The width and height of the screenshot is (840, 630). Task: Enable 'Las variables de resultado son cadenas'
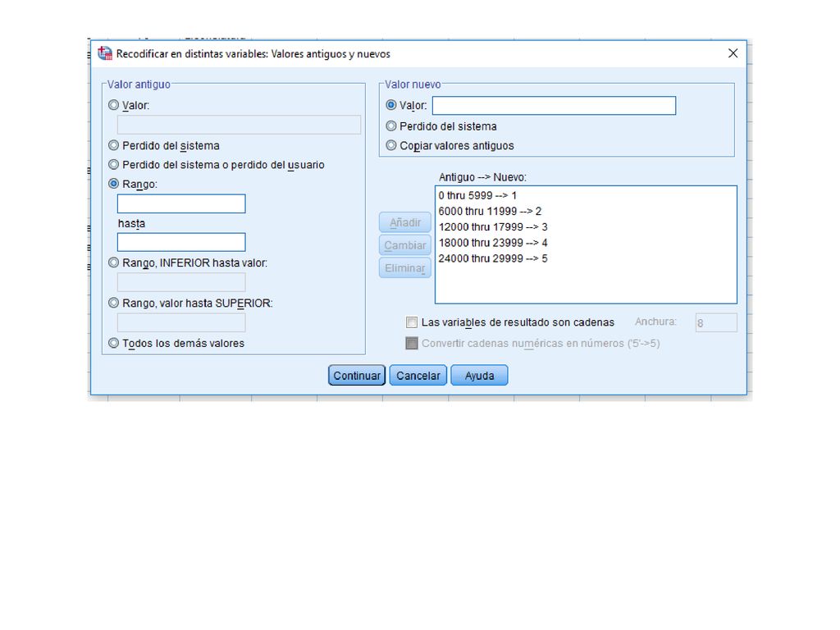tap(412, 322)
